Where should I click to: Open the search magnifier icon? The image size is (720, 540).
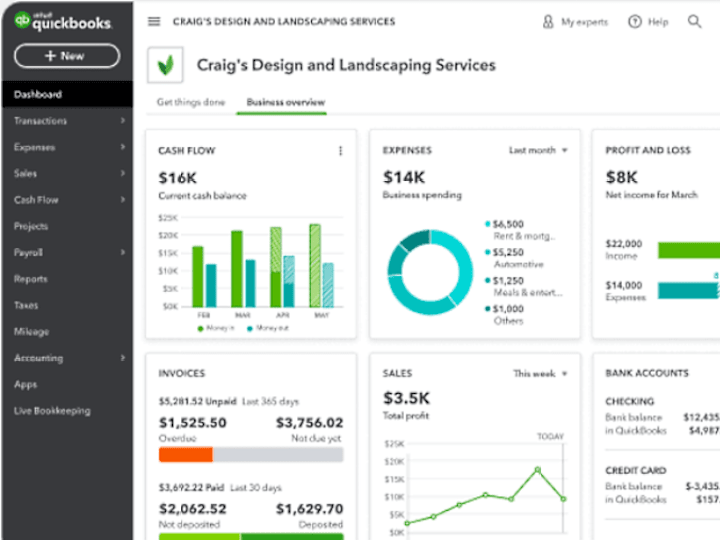[x=694, y=21]
